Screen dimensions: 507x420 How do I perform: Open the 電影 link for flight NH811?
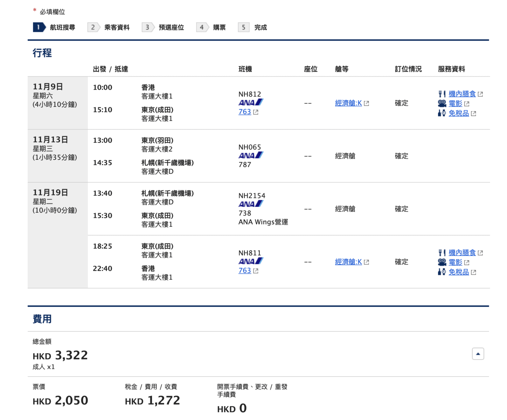(455, 262)
